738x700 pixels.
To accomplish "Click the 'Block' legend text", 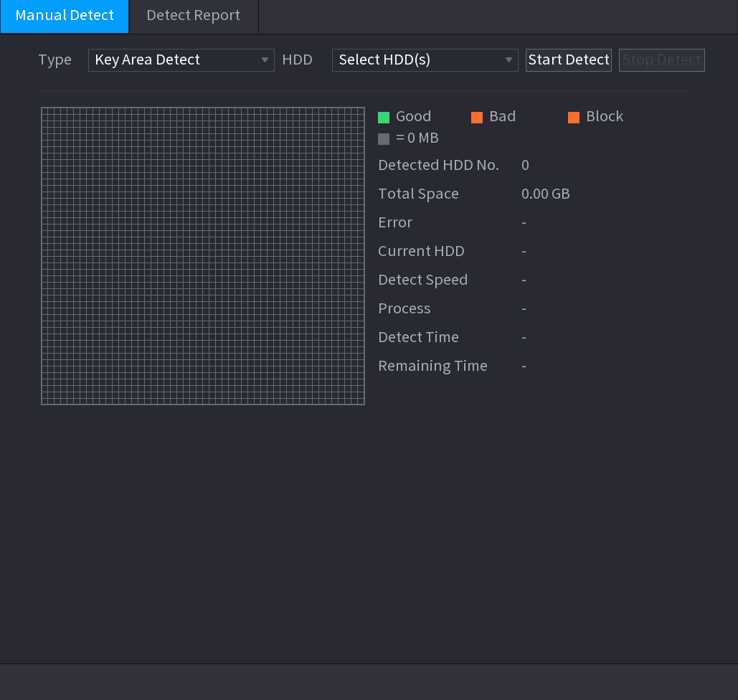I will pyautogui.click(x=605, y=116).
